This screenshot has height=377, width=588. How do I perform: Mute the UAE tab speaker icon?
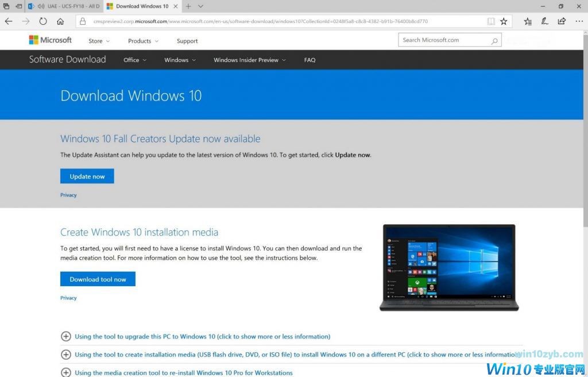click(41, 6)
